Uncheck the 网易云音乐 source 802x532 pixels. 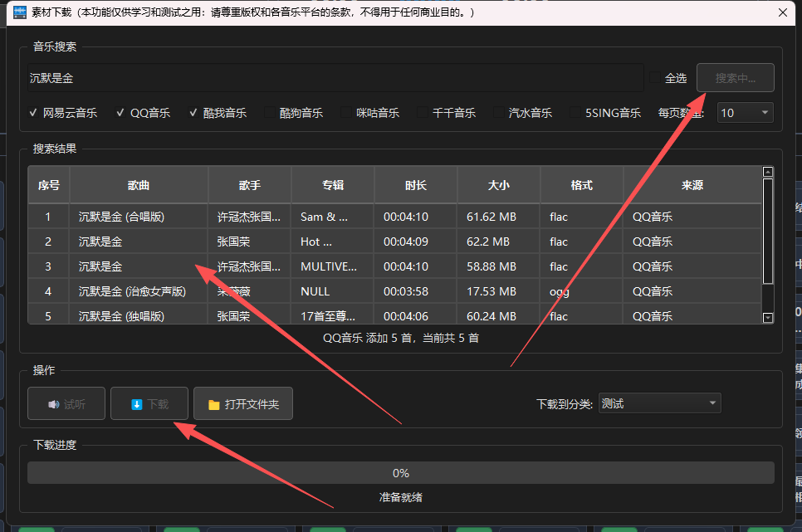[x=33, y=113]
